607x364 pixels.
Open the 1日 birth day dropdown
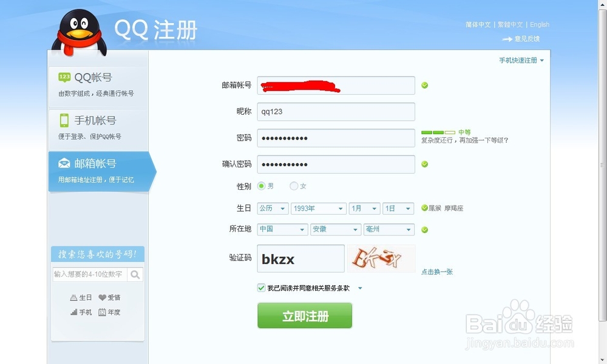(x=398, y=209)
